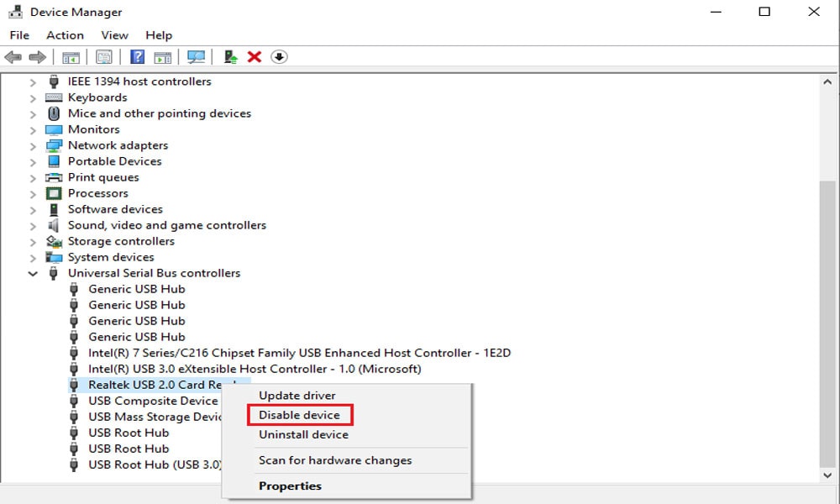This screenshot has width=840, height=504.
Task: Click the blue Help question mark icon
Action: pos(138,57)
